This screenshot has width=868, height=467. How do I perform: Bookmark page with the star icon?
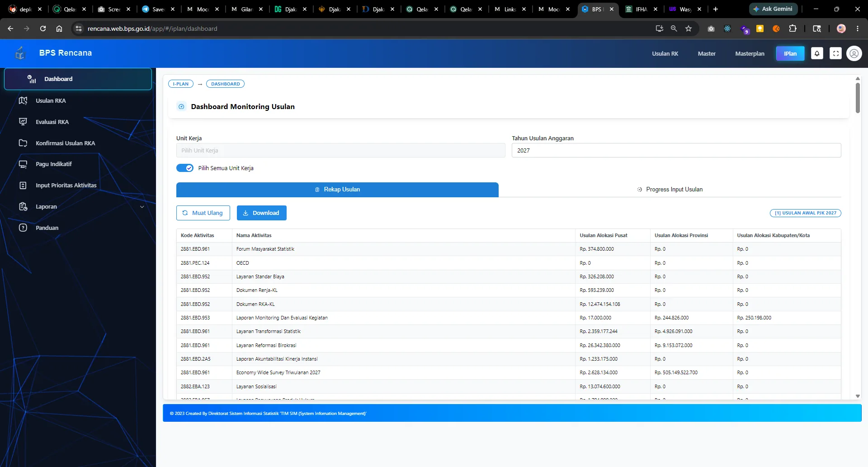tap(689, 29)
